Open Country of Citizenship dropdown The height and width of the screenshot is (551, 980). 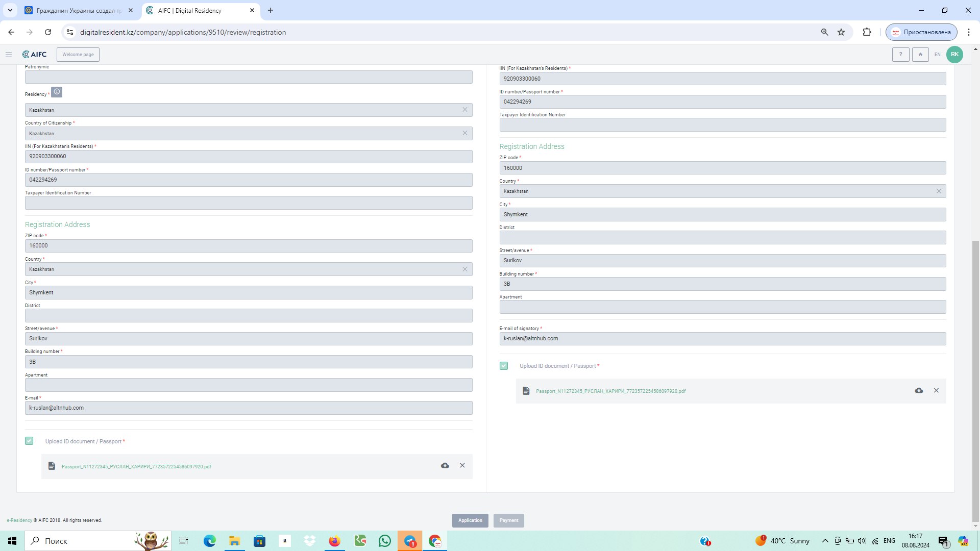pyautogui.click(x=249, y=134)
